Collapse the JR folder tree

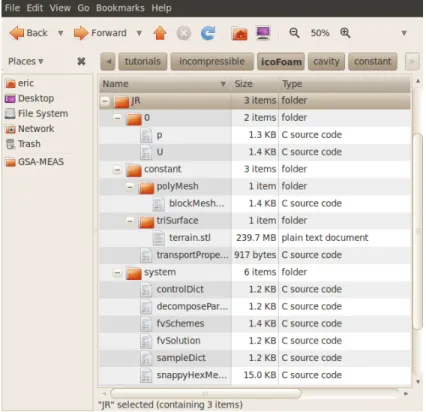pos(105,101)
